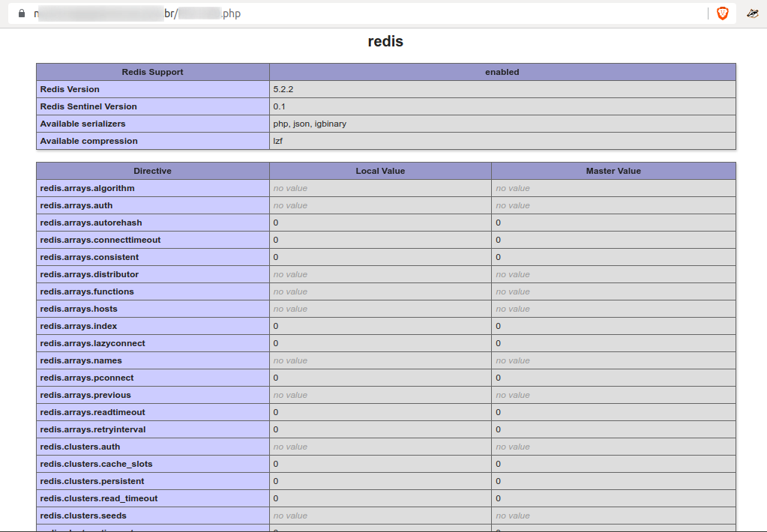Select the 'enabled' header cell

(502, 72)
